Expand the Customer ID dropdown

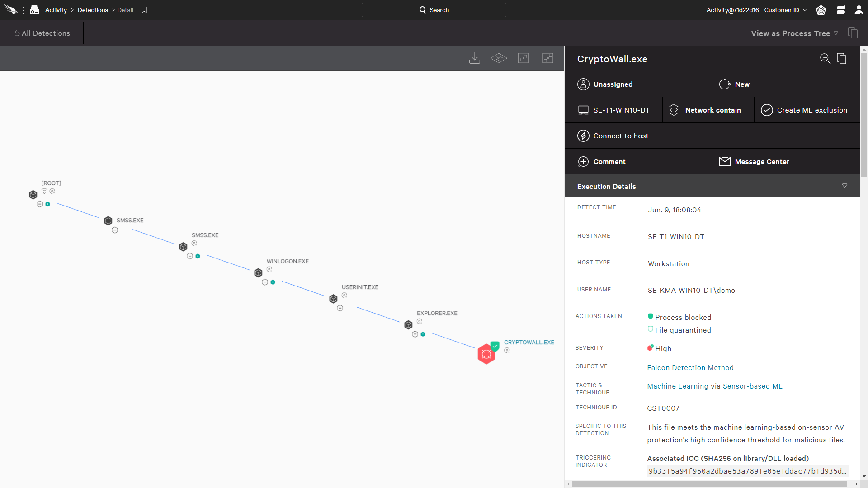tap(785, 10)
